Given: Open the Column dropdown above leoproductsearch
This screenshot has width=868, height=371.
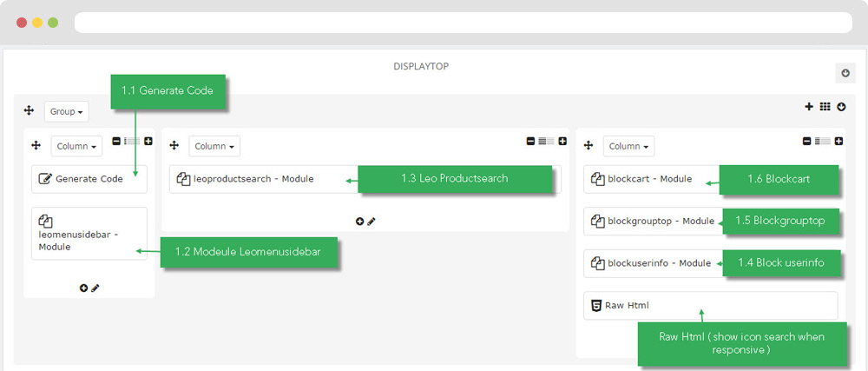Looking at the screenshot, I should click(x=214, y=146).
